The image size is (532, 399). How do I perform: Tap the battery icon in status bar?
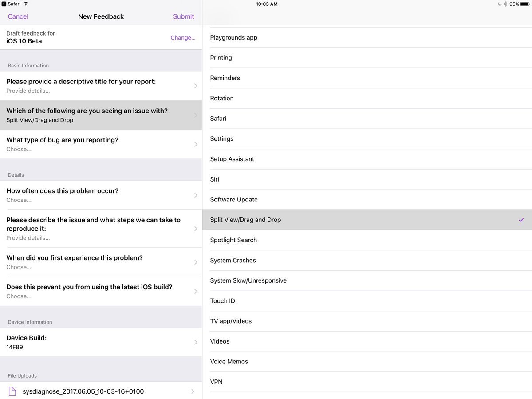[x=525, y=4]
